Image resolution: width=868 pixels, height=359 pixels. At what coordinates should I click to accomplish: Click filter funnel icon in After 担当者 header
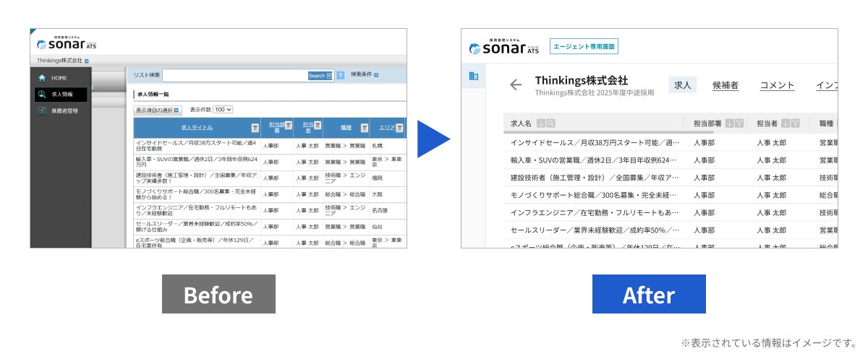pos(795,124)
